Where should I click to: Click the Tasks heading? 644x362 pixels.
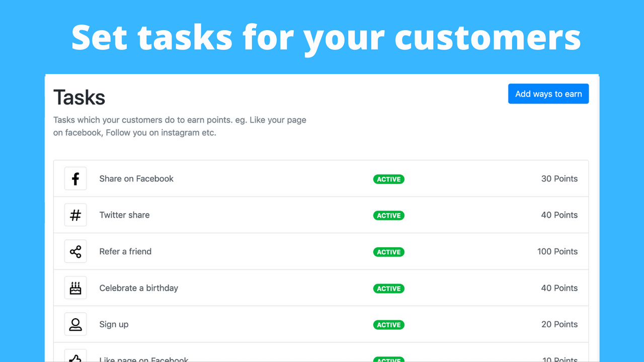79,98
